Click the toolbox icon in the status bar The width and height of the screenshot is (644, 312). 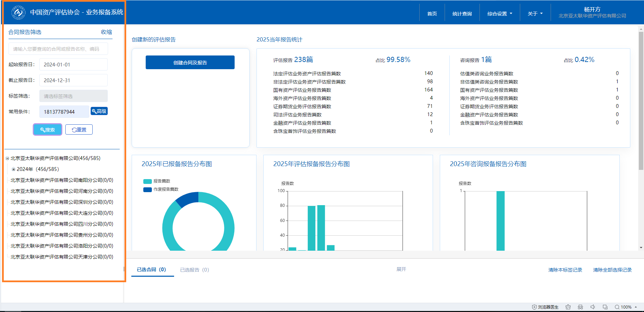coord(568,307)
